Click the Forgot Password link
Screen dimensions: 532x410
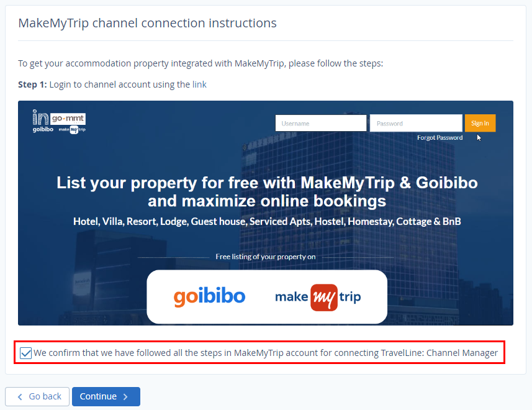tap(440, 137)
